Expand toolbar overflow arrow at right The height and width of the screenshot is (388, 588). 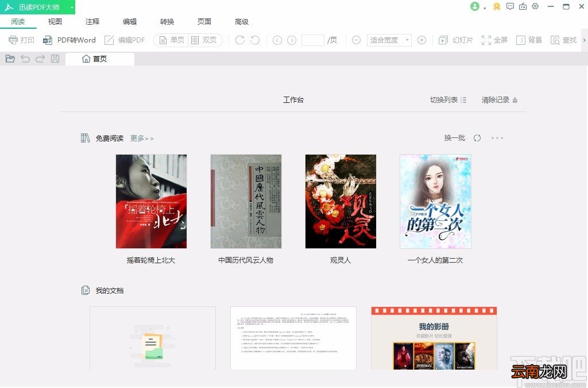coord(584,40)
